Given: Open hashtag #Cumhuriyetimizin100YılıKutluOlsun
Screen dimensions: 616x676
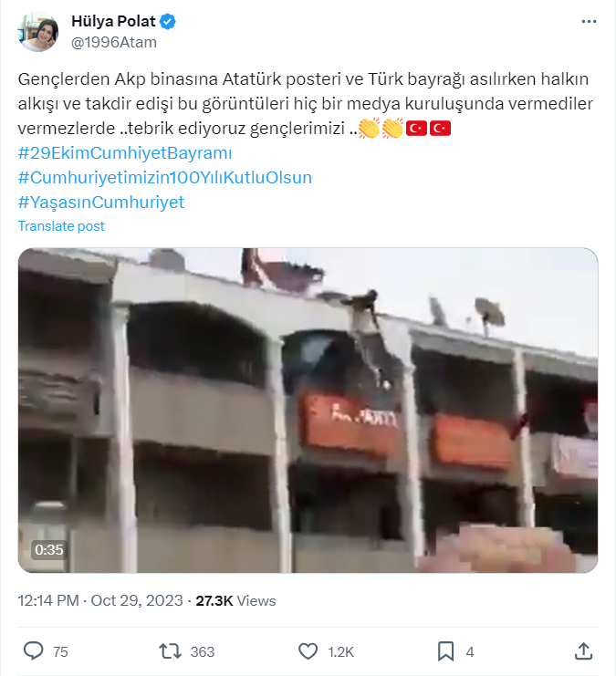Looking at the screenshot, I should tap(165, 178).
